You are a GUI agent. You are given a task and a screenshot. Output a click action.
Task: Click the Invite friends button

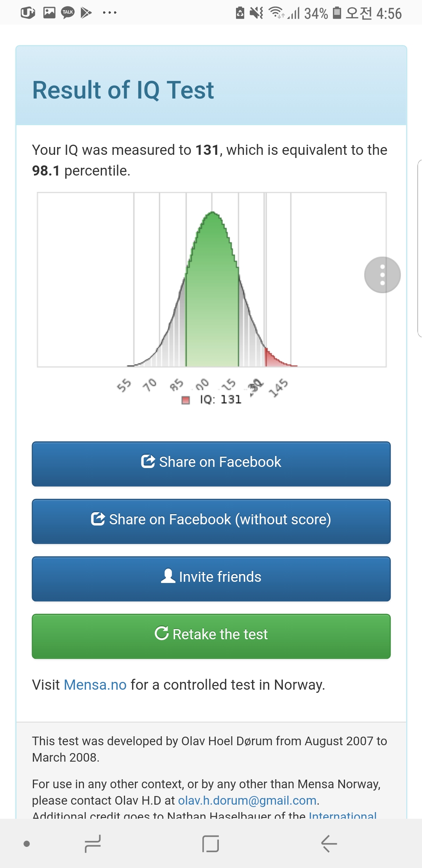[x=211, y=579]
